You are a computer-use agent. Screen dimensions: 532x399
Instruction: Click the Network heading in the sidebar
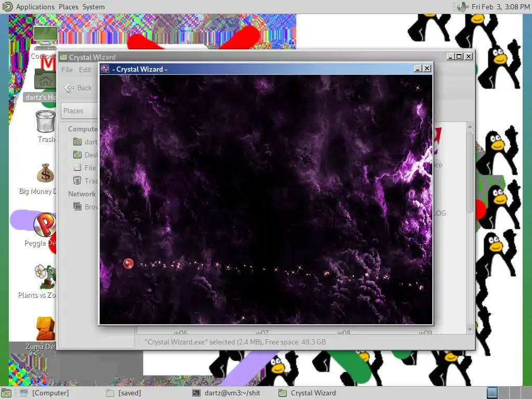pos(82,194)
